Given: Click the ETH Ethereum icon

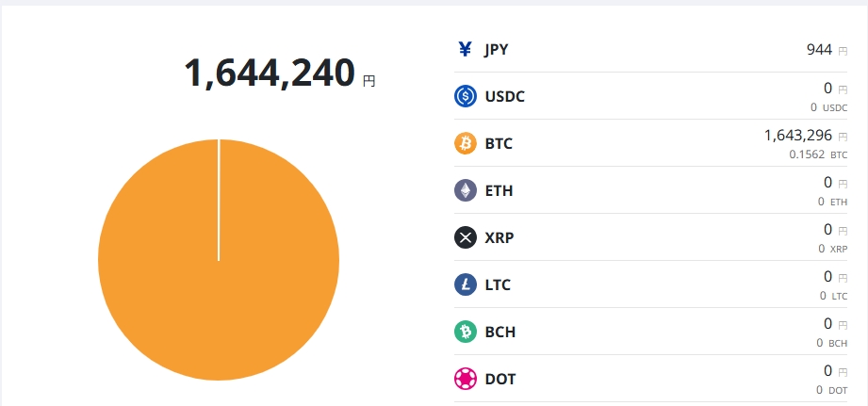Looking at the screenshot, I should click(466, 190).
